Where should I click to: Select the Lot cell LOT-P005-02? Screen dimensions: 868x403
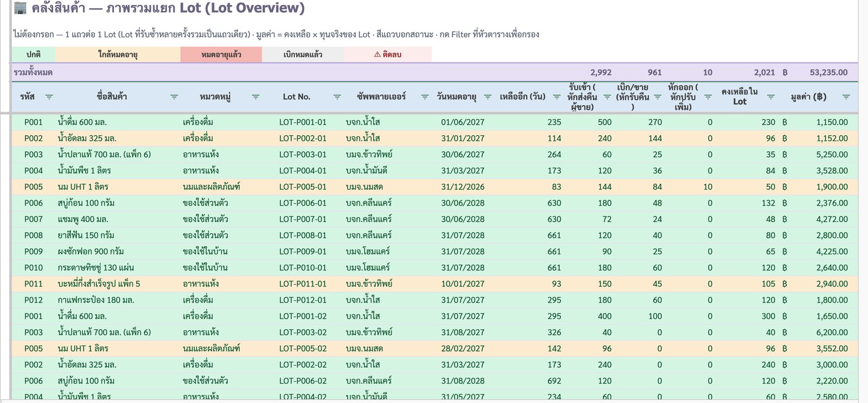[303, 349]
